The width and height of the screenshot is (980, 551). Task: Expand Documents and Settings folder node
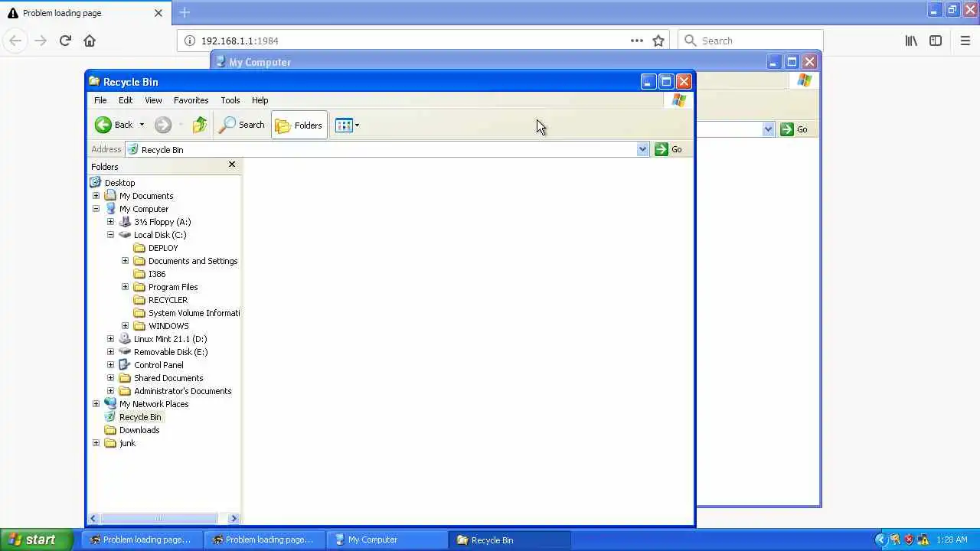click(x=125, y=261)
